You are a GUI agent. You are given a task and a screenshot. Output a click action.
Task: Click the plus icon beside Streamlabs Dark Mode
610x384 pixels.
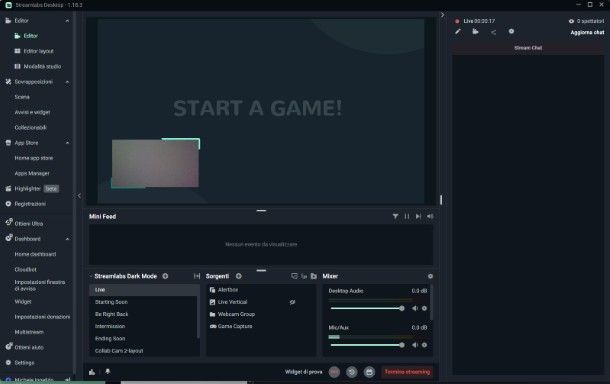[x=165, y=276]
